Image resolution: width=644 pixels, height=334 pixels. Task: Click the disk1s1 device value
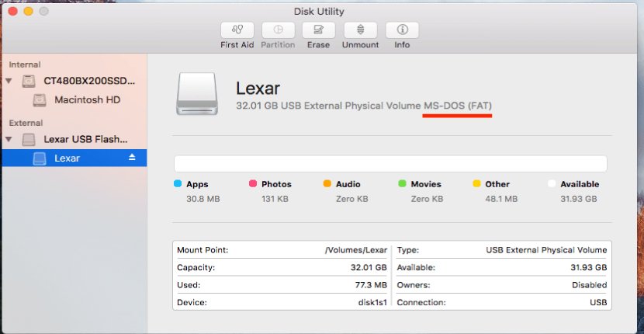372,302
